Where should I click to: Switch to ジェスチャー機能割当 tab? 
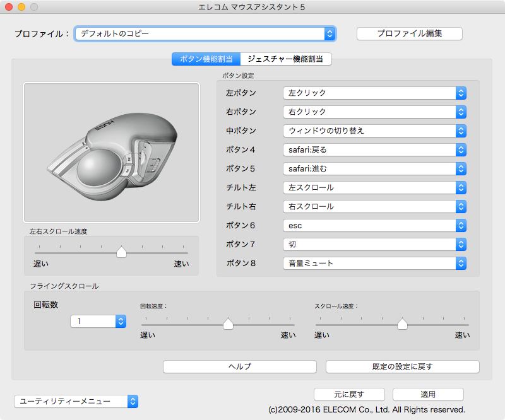[x=286, y=59]
